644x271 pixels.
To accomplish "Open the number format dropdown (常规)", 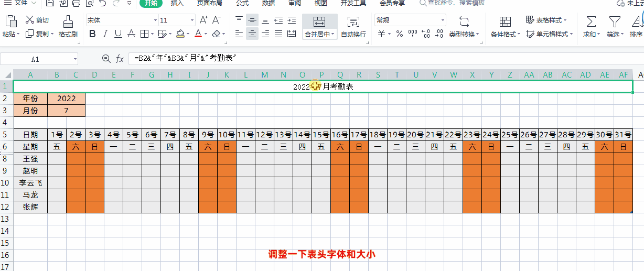I will pyautogui.click(x=443, y=20).
